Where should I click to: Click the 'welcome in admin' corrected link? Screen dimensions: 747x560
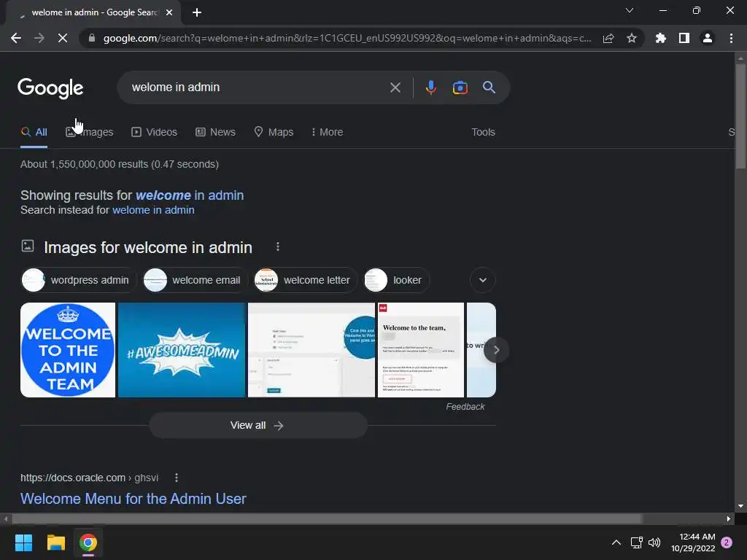click(190, 195)
